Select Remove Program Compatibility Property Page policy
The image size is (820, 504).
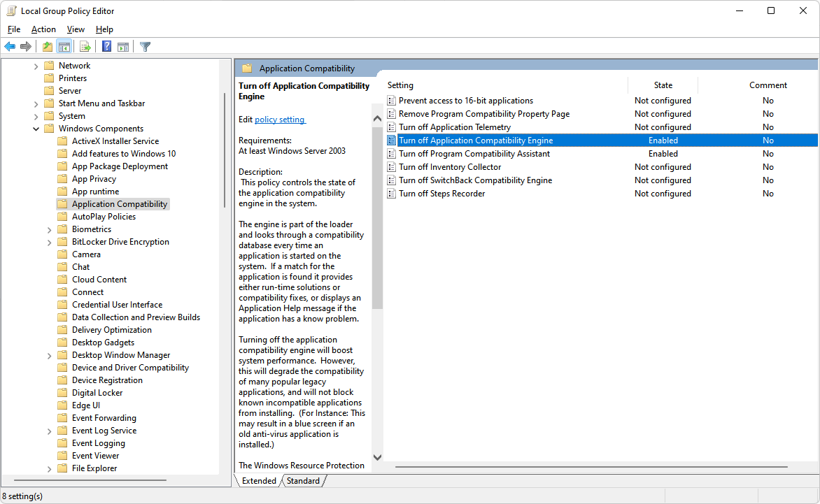[x=484, y=114]
